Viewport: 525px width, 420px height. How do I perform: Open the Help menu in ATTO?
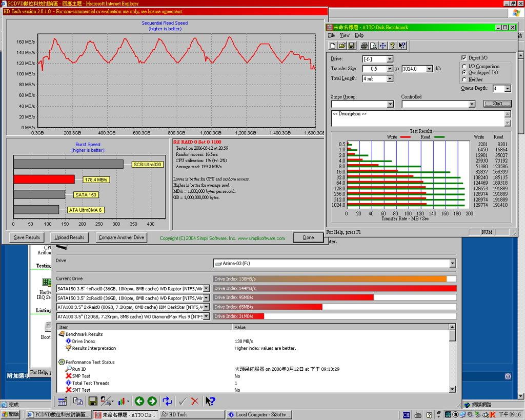(x=359, y=35)
